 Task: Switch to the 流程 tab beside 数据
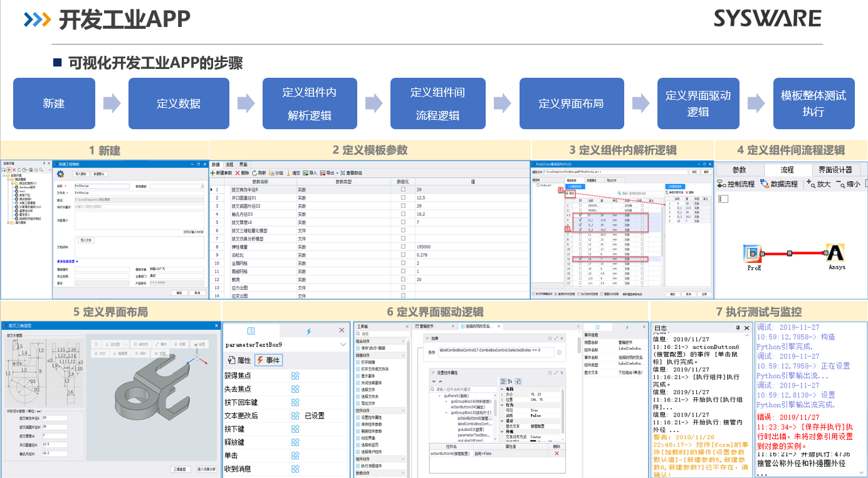click(229, 165)
